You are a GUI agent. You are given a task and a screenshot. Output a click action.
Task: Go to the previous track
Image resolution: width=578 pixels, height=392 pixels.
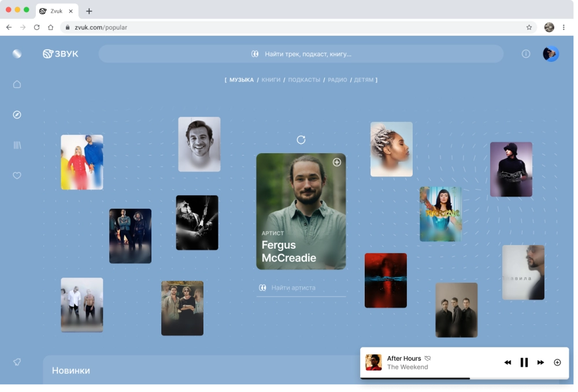[x=507, y=363]
